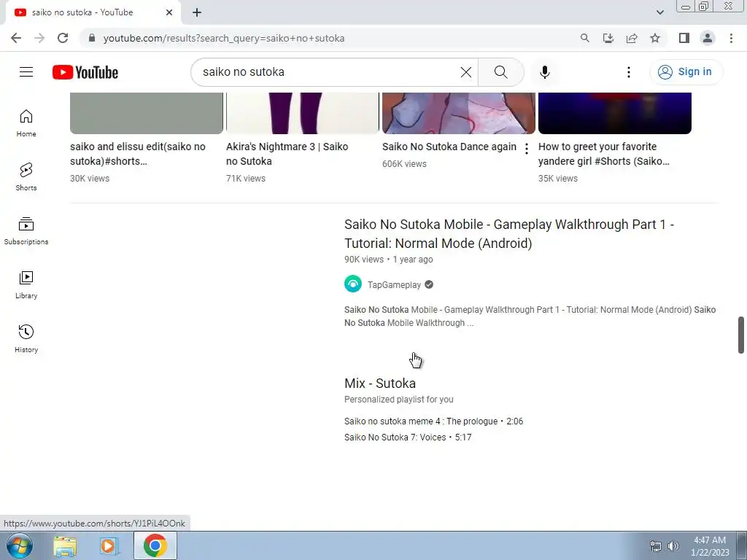Open TapGameplay channel avatar

(353, 284)
